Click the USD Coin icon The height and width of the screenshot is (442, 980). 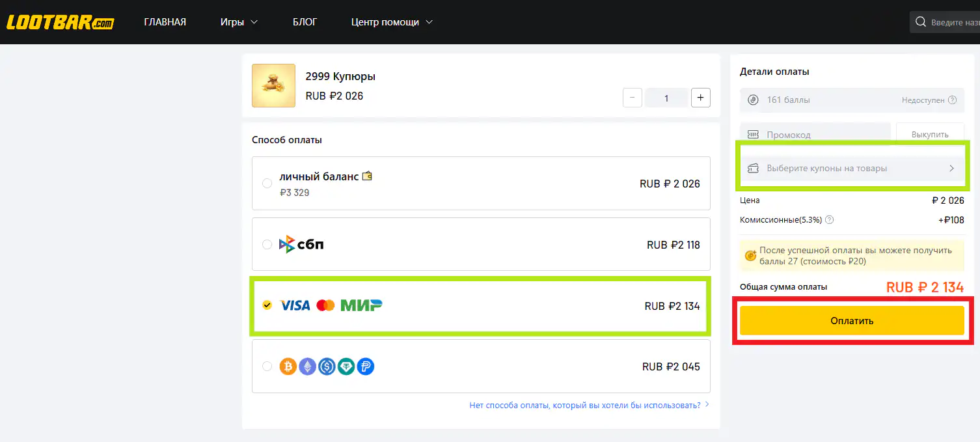pyautogui.click(x=327, y=366)
